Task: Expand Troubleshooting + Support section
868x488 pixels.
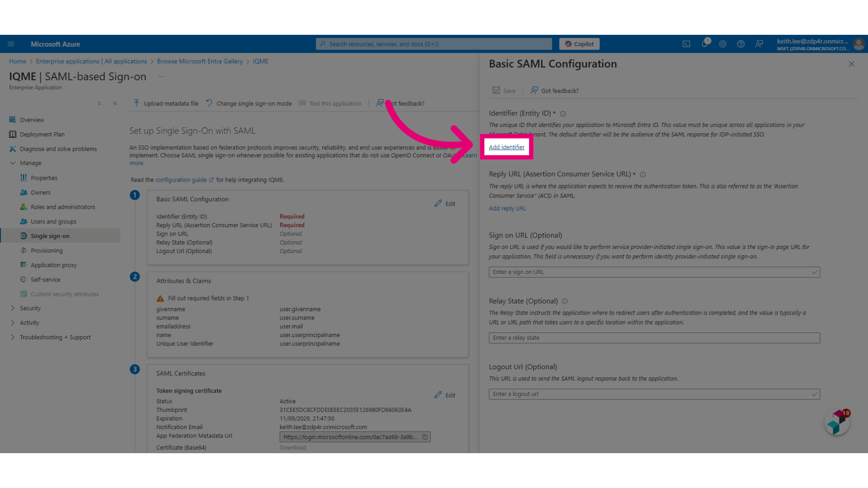Action: (x=55, y=337)
